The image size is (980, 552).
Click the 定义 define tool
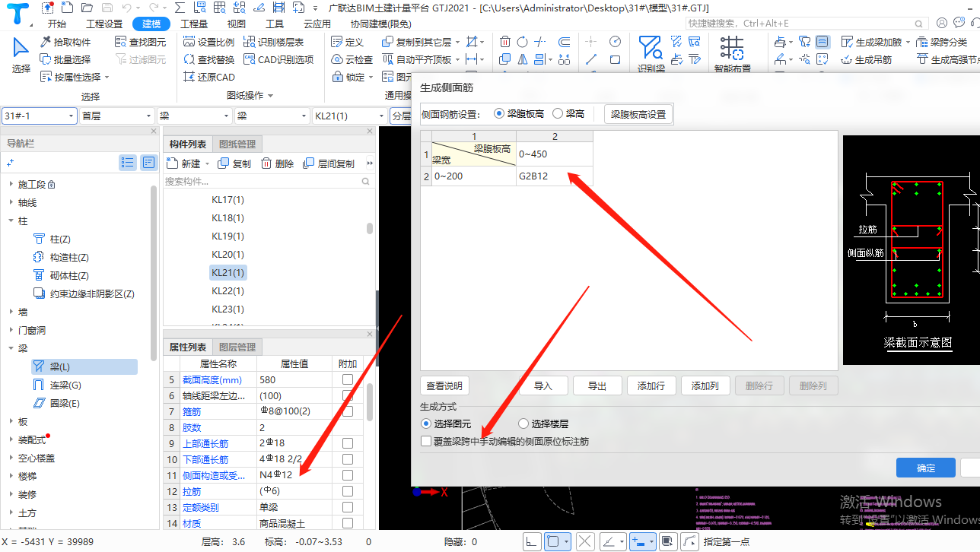(348, 42)
